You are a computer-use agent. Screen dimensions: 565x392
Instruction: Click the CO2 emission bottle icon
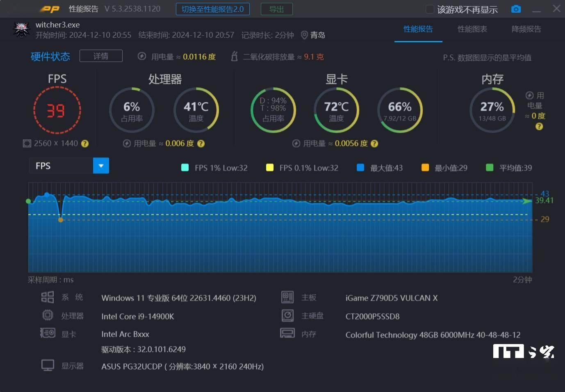(235, 57)
